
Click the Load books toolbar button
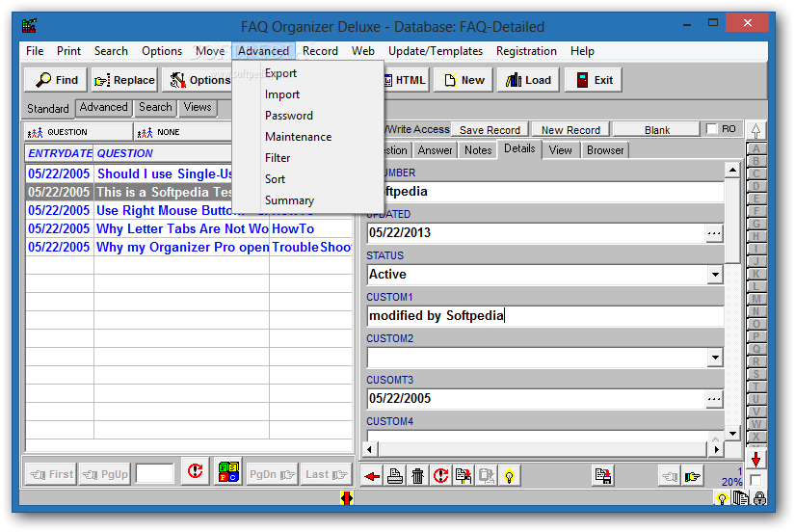[x=528, y=80]
